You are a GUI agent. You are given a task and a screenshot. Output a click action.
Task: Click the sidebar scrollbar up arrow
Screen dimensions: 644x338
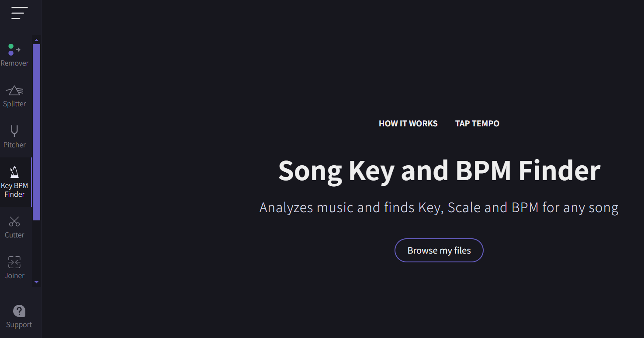37,40
